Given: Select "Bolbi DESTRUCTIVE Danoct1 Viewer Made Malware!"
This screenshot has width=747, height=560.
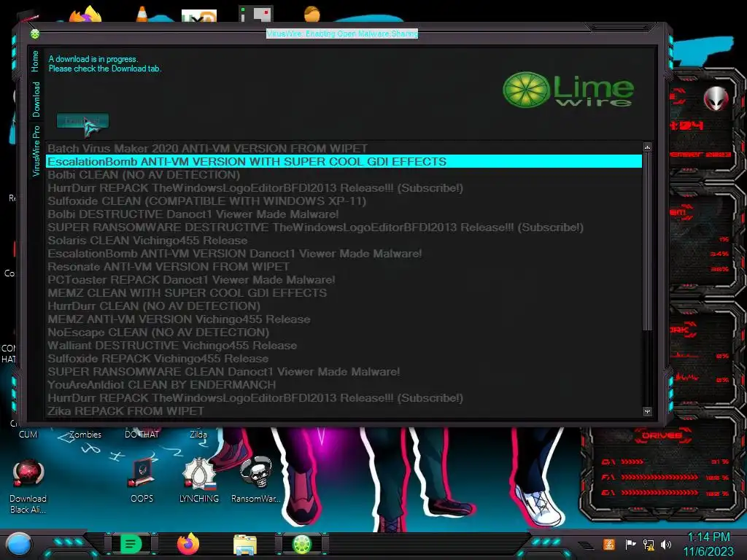Looking at the screenshot, I should click(x=344, y=214).
